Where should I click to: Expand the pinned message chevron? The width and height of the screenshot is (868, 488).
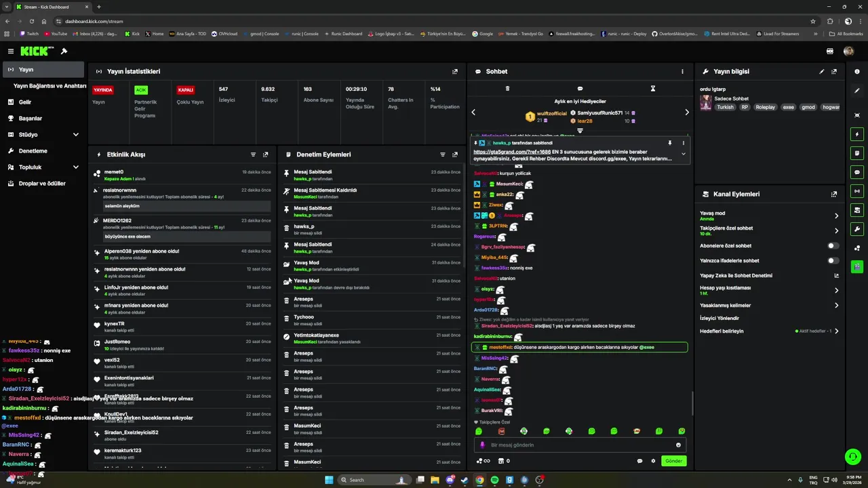coord(683,154)
